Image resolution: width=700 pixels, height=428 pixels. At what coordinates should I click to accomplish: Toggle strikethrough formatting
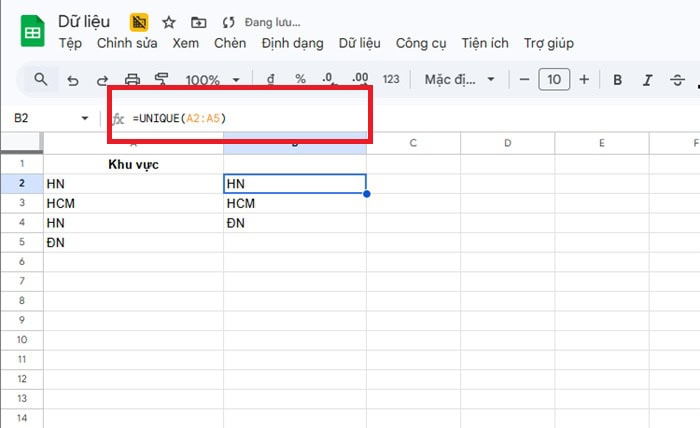(679, 80)
